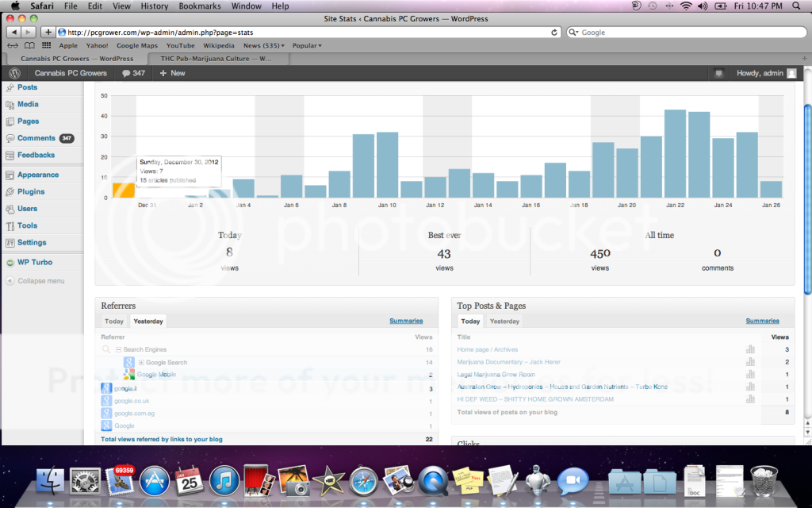Reload the page from the address bar

(554, 32)
